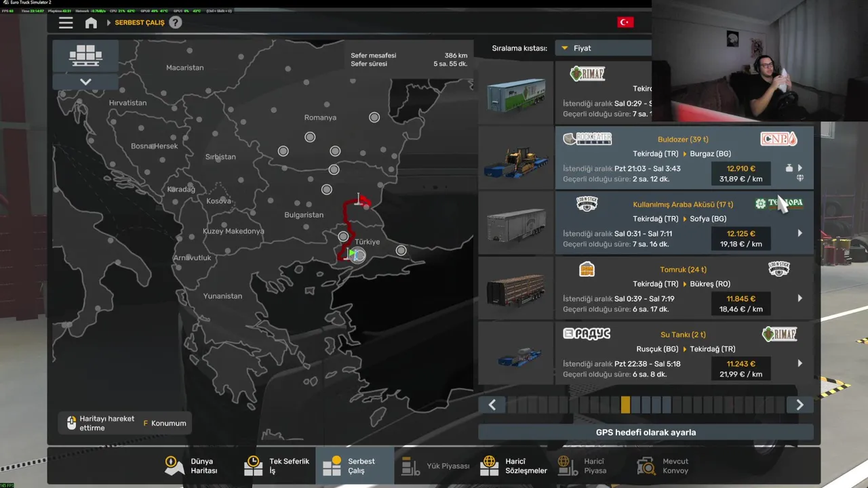The width and height of the screenshot is (868, 488).
Task: Open Harici Sözleşmeler tab
Action: point(514,466)
